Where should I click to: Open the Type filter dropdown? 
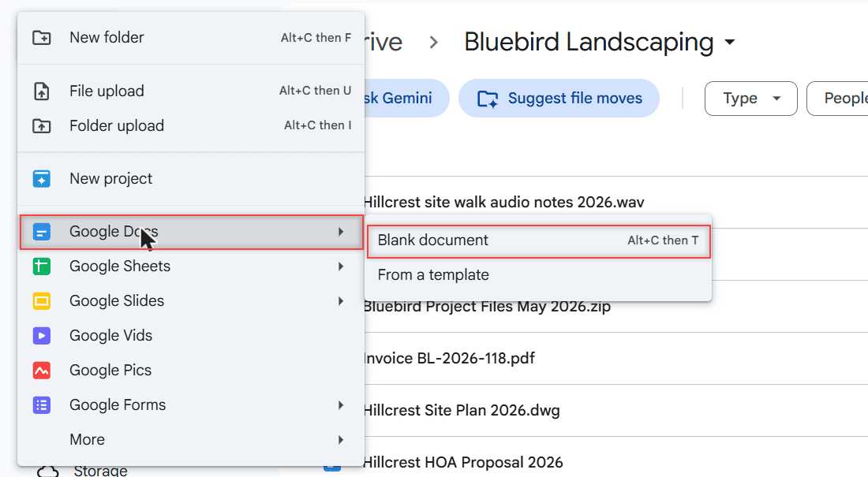point(750,99)
